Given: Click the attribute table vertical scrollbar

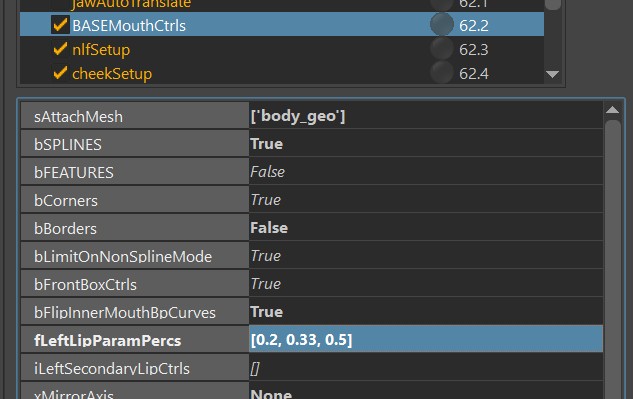Looking at the screenshot, I should point(612,258).
